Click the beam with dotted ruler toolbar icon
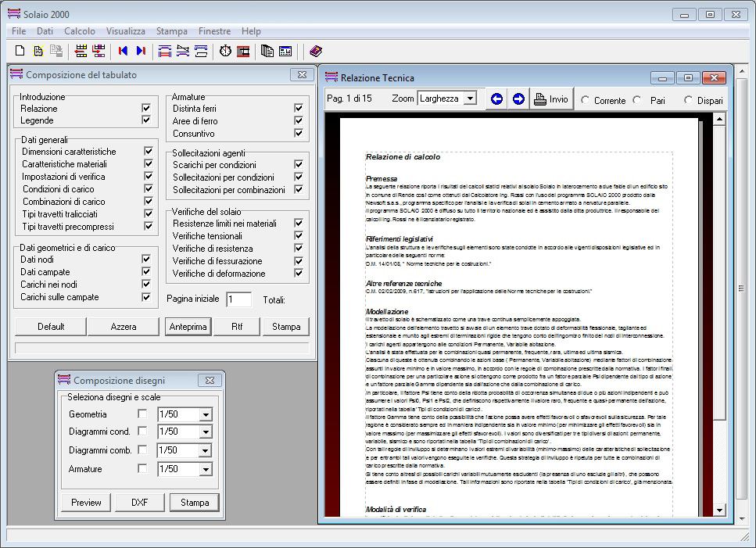This screenshot has width=756, height=548. point(201,51)
